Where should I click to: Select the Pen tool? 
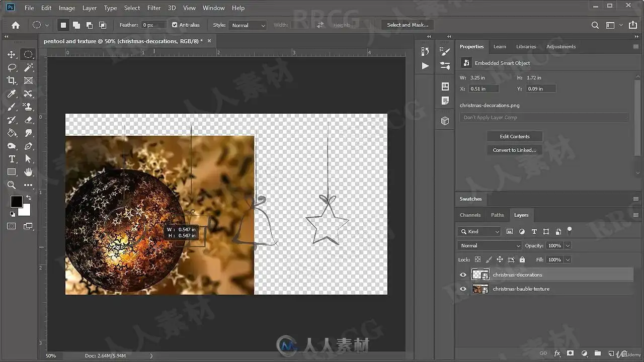[29, 146]
